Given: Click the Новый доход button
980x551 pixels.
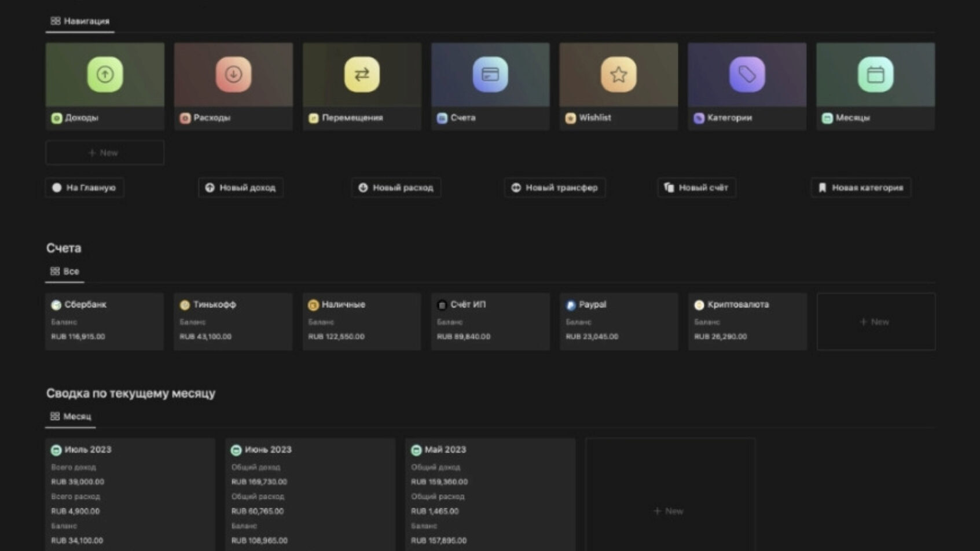Looking at the screenshot, I should pyautogui.click(x=241, y=188).
